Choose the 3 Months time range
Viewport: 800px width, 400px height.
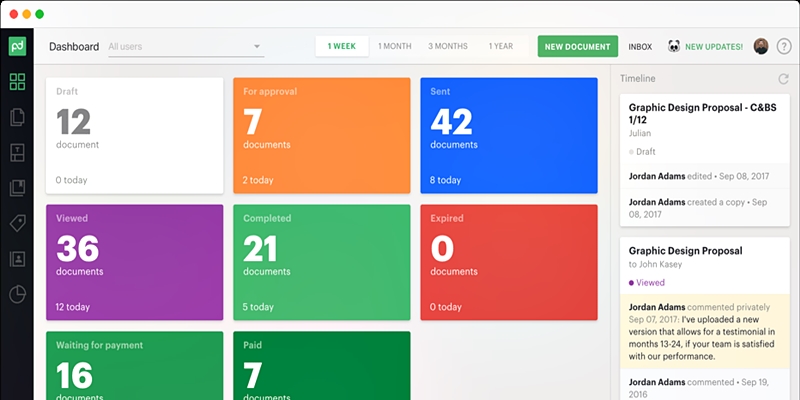447,46
